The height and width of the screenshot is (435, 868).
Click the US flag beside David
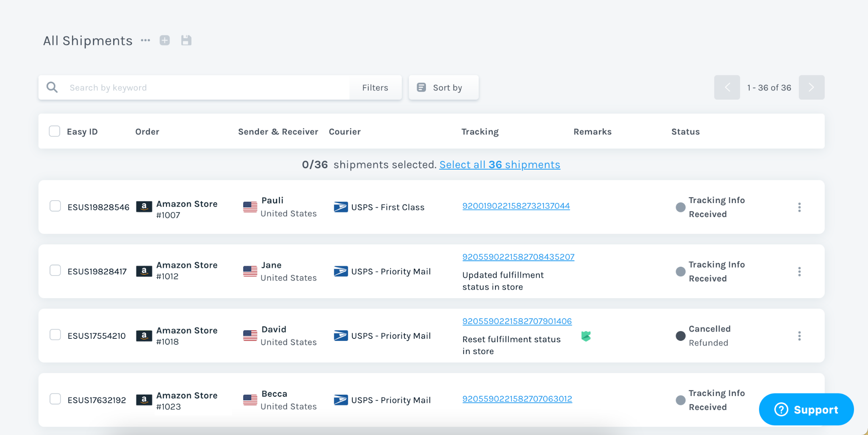coord(250,336)
